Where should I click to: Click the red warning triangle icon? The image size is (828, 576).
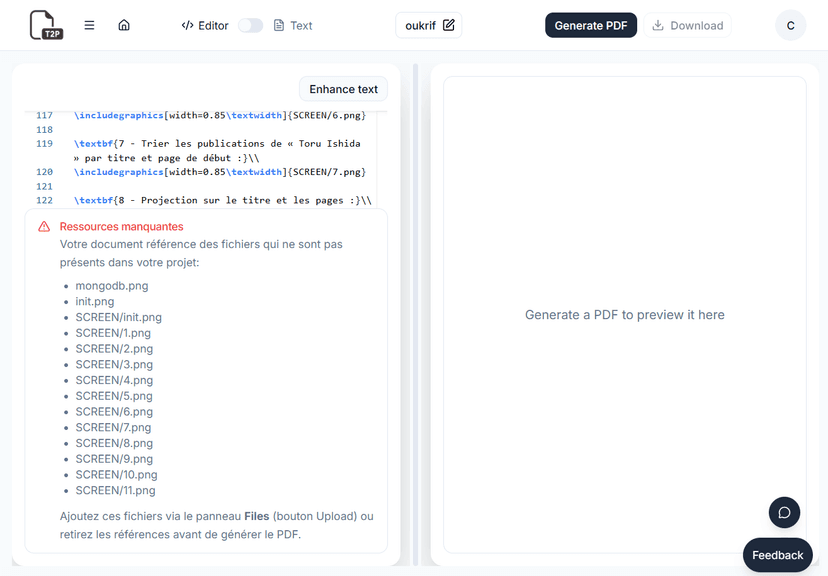coord(44,227)
